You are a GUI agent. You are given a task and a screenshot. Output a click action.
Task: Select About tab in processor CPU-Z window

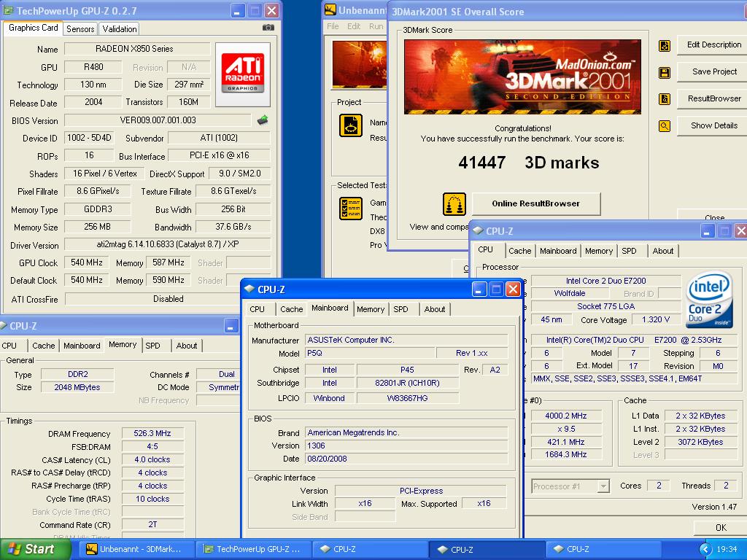[x=662, y=251]
